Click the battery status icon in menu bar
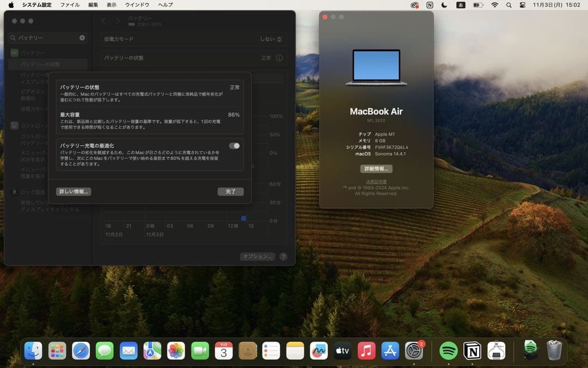The width and height of the screenshot is (588, 368). point(478,5)
